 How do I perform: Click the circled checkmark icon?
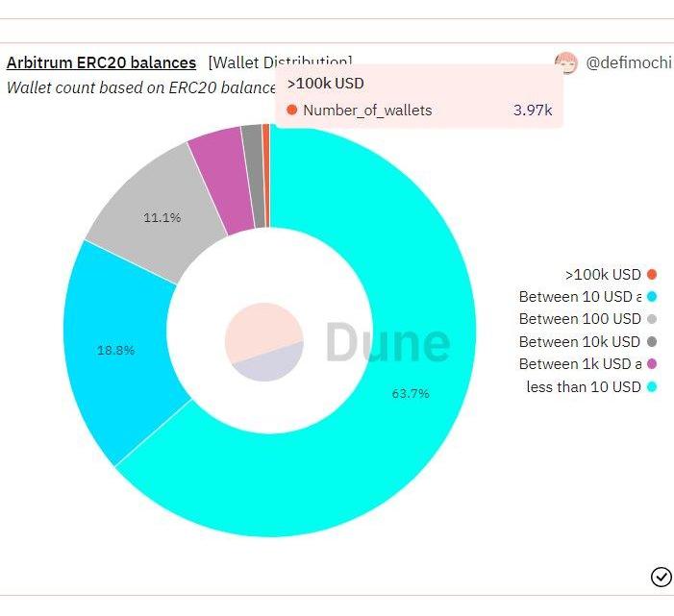coord(661,577)
